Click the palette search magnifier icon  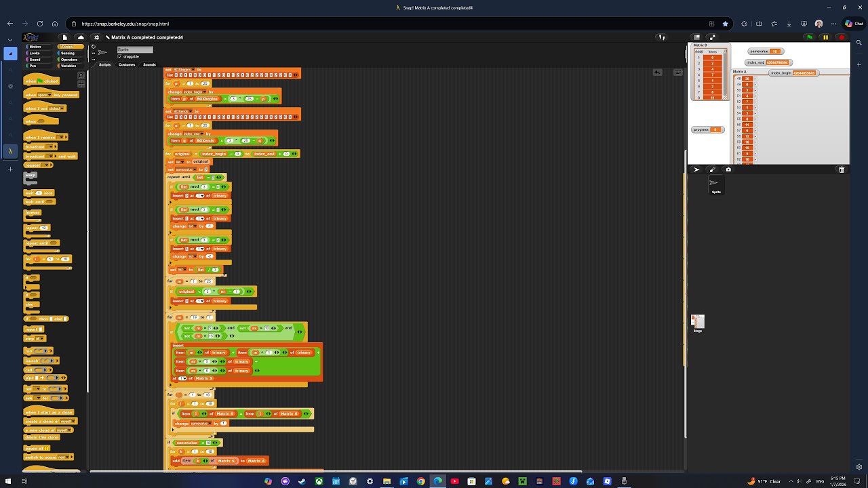[81, 75]
